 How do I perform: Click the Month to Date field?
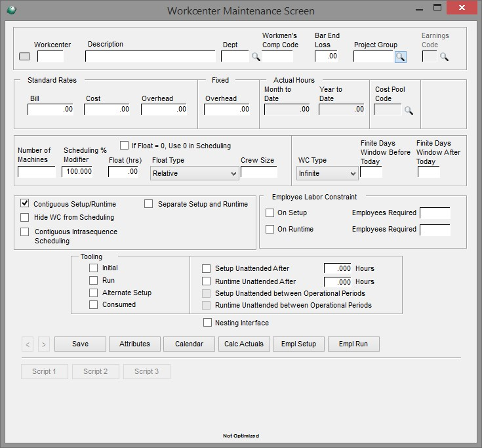[x=287, y=110]
